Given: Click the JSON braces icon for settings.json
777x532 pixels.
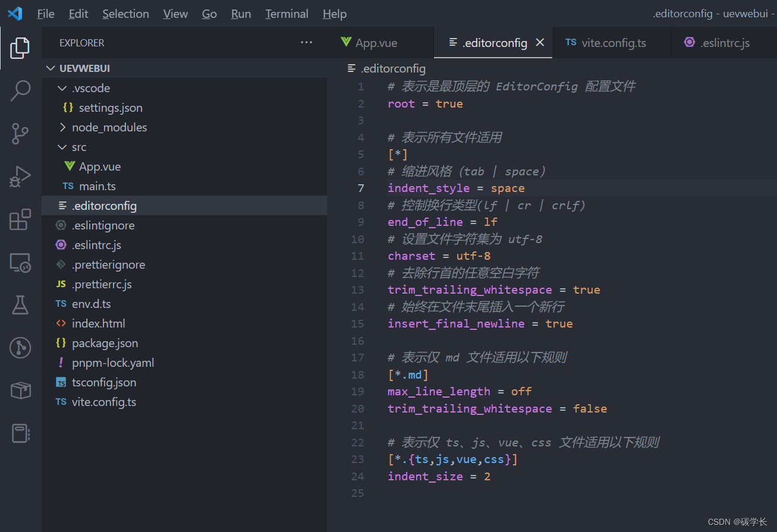Looking at the screenshot, I should [68, 108].
